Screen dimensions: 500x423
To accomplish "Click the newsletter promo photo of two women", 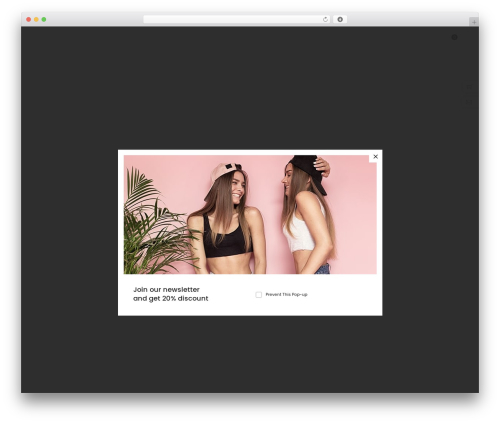I will (250, 215).
